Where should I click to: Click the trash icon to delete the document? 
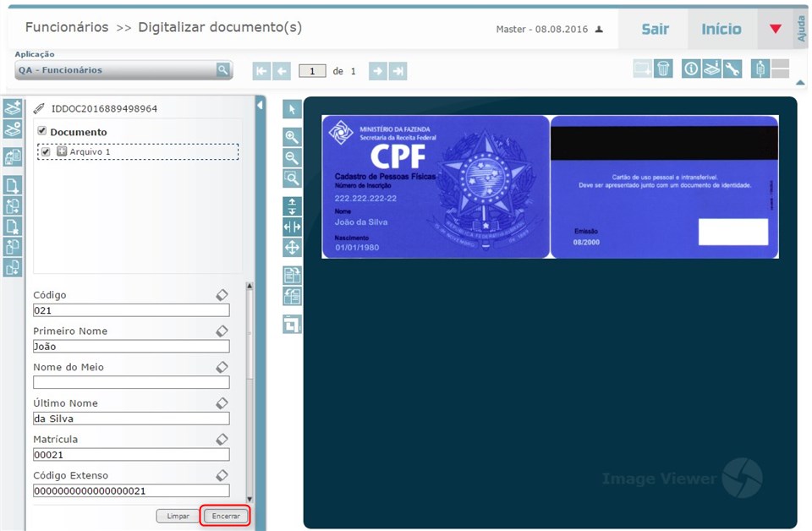click(x=665, y=68)
